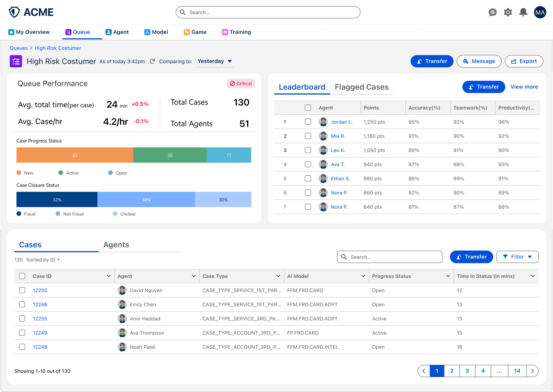Click David Nguyen's avatar in cases table
Screen dimensions: 553x392
(x=122, y=290)
